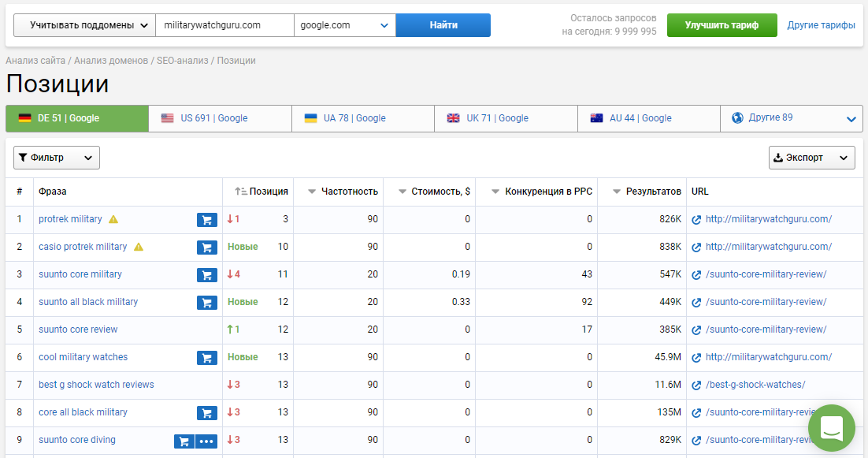Expand the Другие 89 regions dropdown
Image resolution: width=868 pixels, height=458 pixels.
792,118
